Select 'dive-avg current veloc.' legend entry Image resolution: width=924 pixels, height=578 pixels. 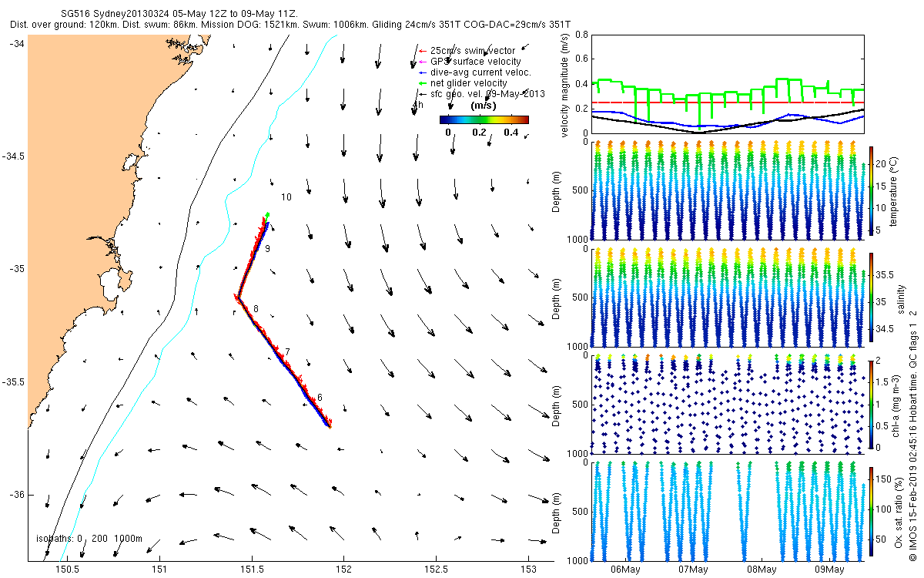coord(480,72)
